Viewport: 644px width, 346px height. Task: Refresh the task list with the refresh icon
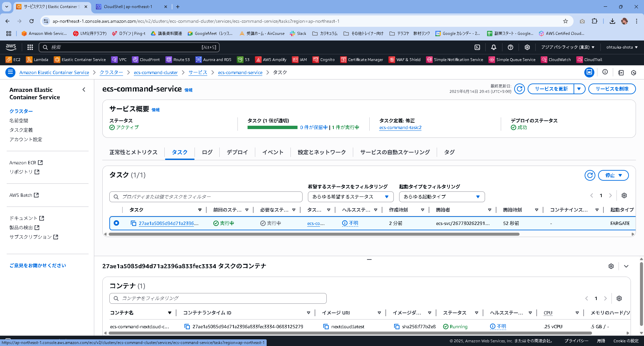(x=590, y=175)
